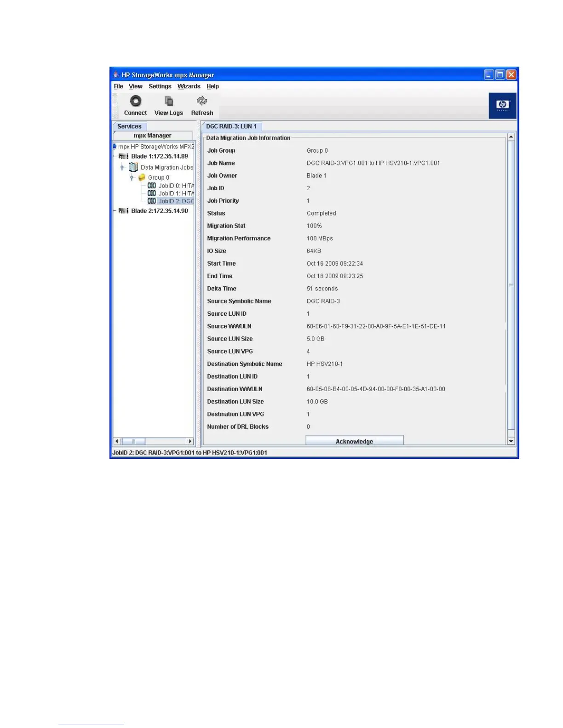
Task: Click the tree panel's left scroll arrow
Action: point(117,441)
